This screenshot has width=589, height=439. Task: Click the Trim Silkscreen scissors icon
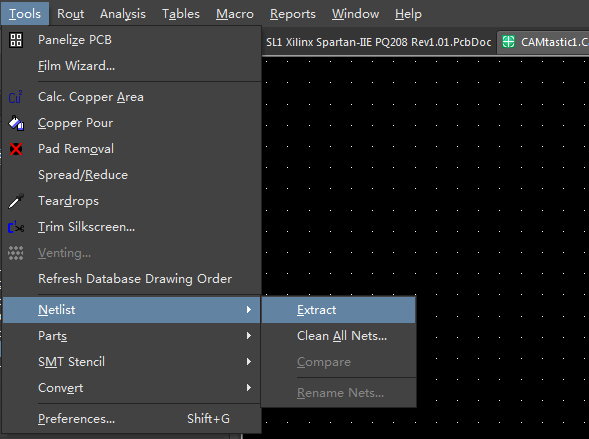pyautogui.click(x=16, y=227)
